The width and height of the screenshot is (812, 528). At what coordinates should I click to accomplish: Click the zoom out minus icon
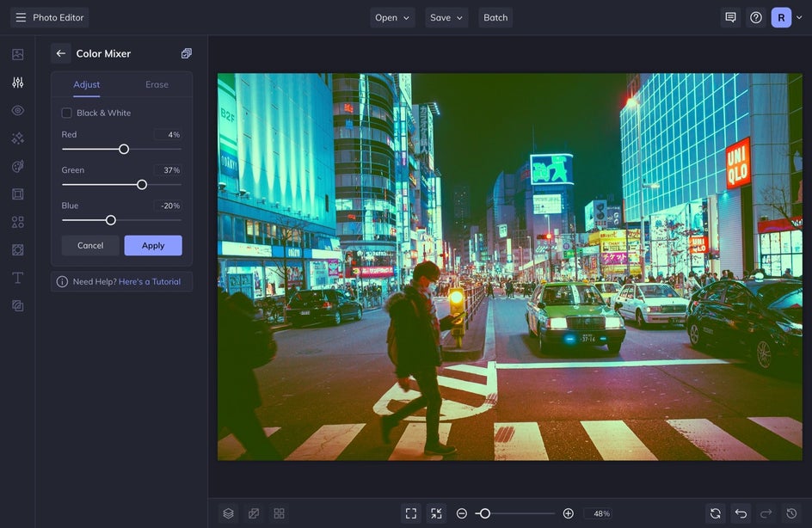462,513
